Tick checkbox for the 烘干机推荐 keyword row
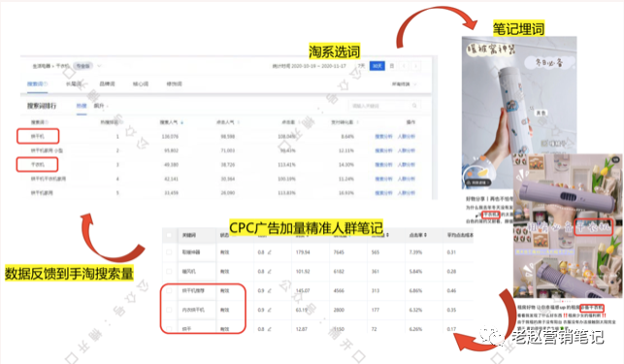Image resolution: width=624 pixels, height=364 pixels. 169,291
